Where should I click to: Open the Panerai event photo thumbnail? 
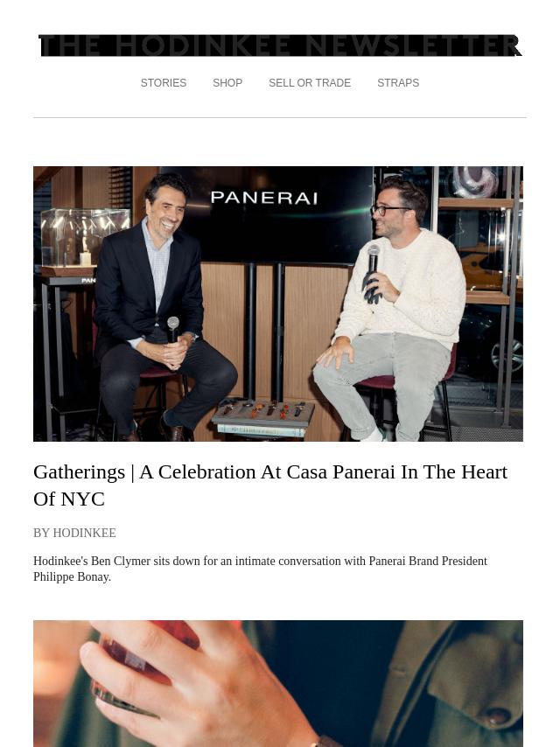click(278, 304)
